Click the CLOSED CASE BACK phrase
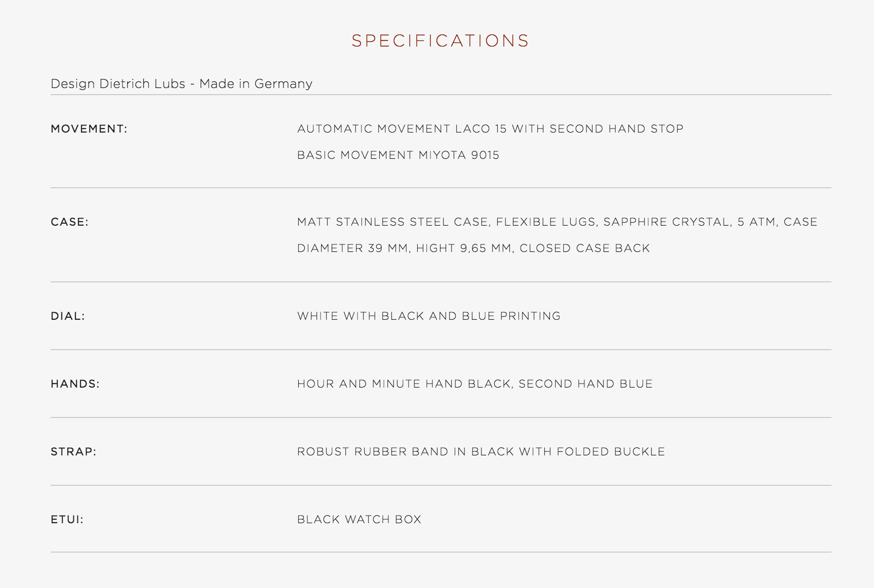 [x=584, y=248]
